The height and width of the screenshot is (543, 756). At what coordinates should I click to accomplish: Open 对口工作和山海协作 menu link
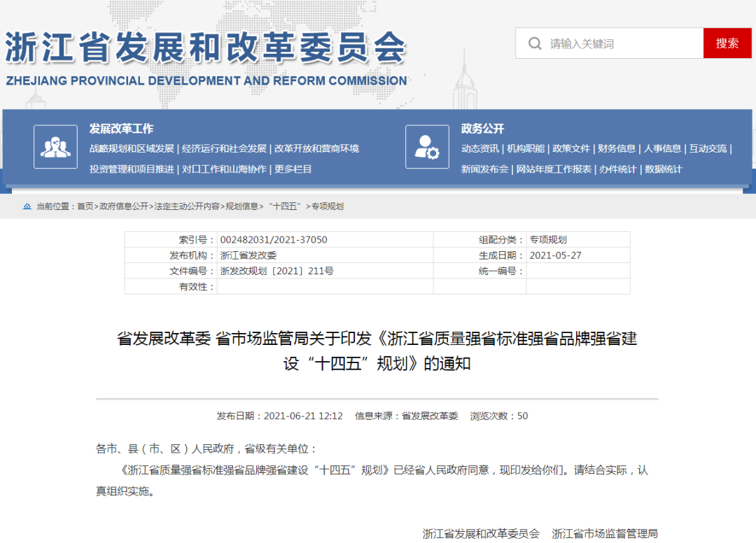click(224, 169)
